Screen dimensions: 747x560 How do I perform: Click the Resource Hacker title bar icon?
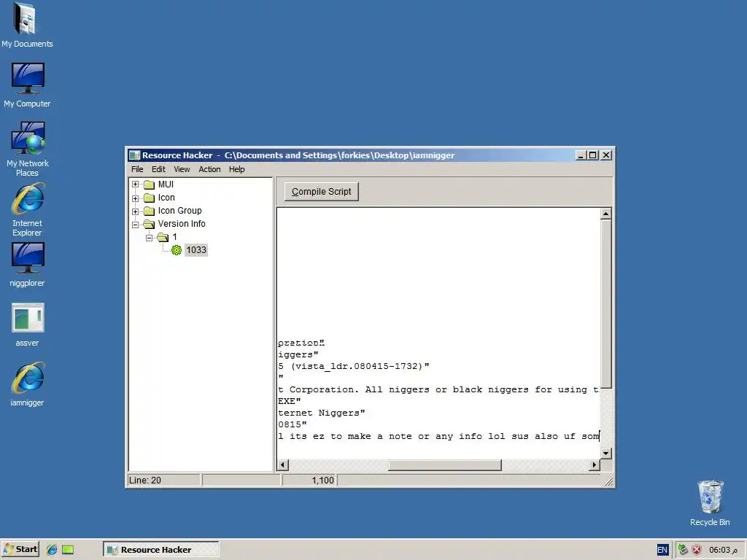tap(135, 155)
